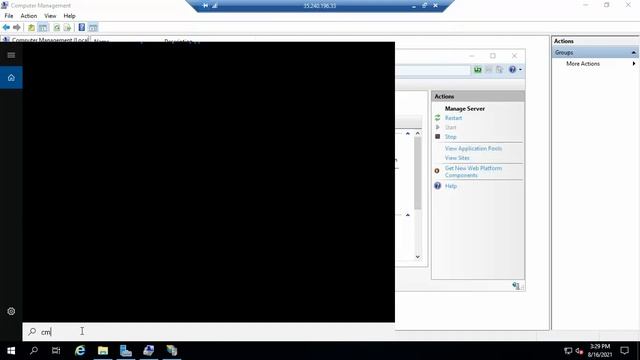The width and height of the screenshot is (640, 360).
Task: Toggle Show/Hide Action Pane toolbar icon
Action: coord(93,27)
